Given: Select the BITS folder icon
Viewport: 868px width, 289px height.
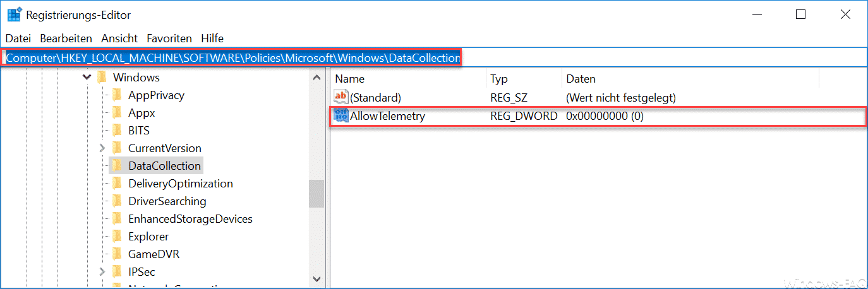Looking at the screenshot, I should [117, 131].
